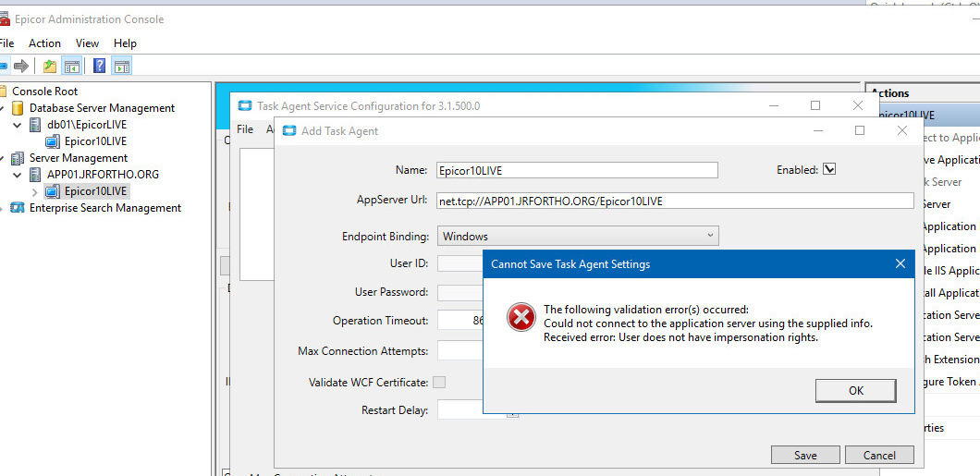Click the AppServer Url input field
The height and width of the screenshot is (476, 980).
coord(676,201)
